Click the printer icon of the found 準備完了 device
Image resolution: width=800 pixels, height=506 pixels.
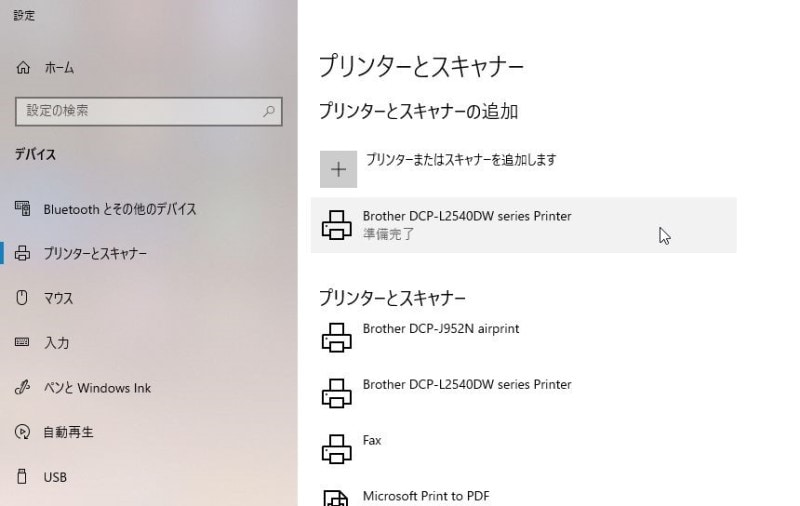click(337, 225)
